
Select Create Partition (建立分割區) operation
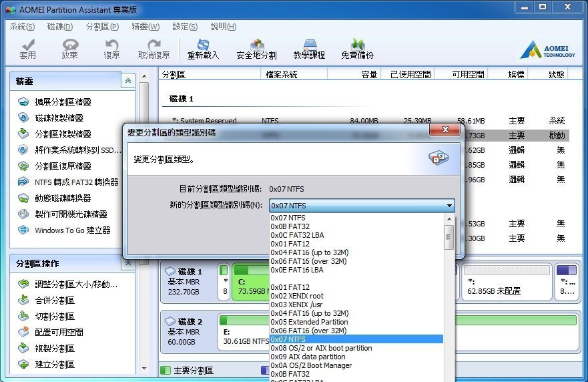[55, 365]
